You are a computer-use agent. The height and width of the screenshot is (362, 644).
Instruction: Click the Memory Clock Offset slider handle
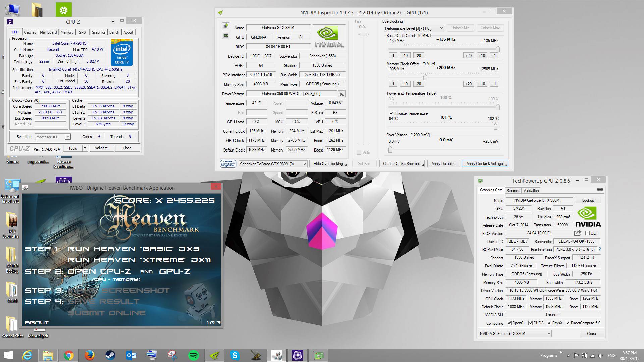coord(425,77)
